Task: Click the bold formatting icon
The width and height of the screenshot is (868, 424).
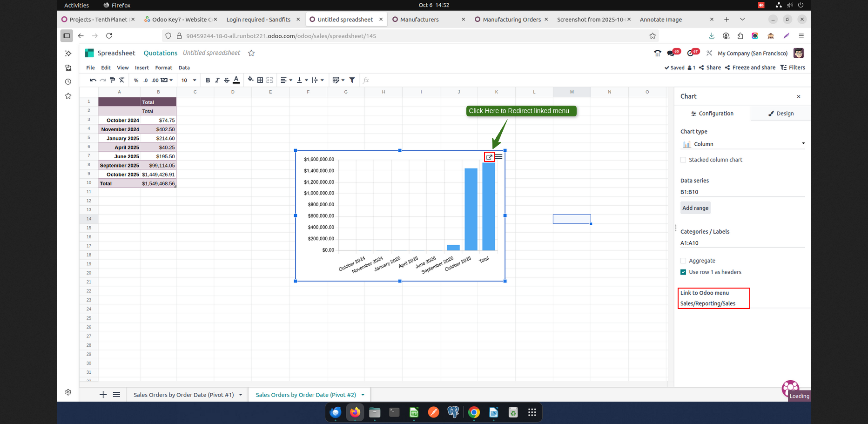Action: pyautogui.click(x=208, y=80)
